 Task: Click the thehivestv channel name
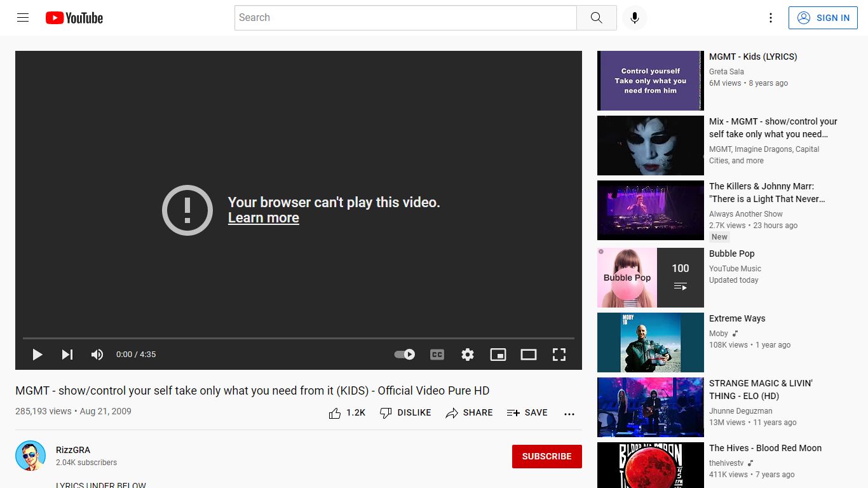(x=727, y=463)
